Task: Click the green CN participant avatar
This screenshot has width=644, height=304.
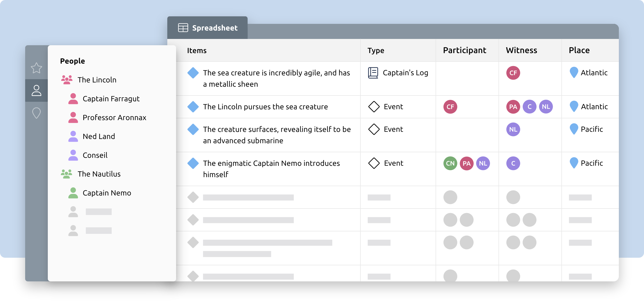Action: (x=450, y=163)
